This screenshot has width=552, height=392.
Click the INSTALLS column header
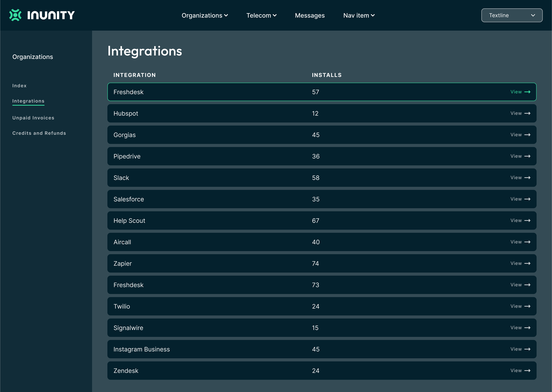tap(327, 75)
